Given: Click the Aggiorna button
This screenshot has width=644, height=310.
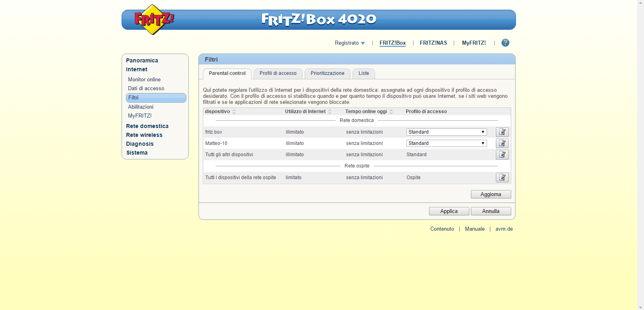Looking at the screenshot, I should click(x=491, y=194).
